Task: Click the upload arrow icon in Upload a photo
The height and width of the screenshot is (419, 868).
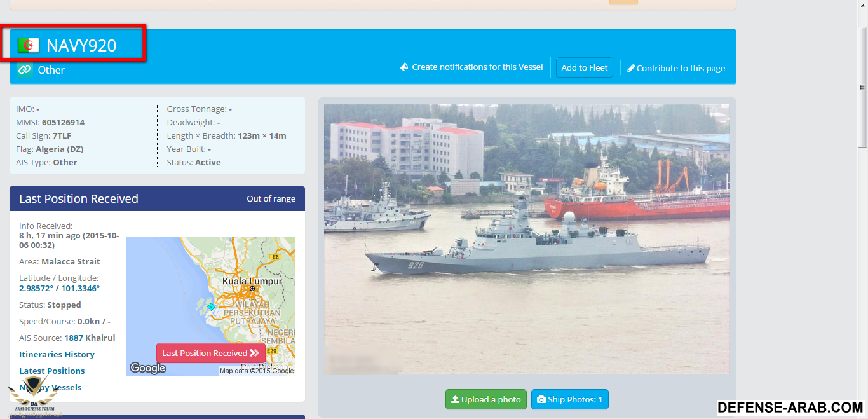Action: [x=455, y=400]
